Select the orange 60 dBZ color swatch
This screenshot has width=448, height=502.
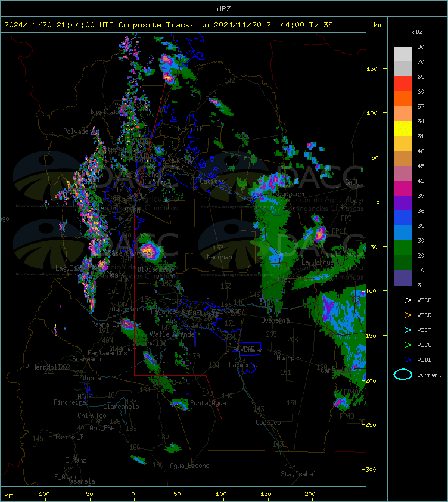point(403,98)
